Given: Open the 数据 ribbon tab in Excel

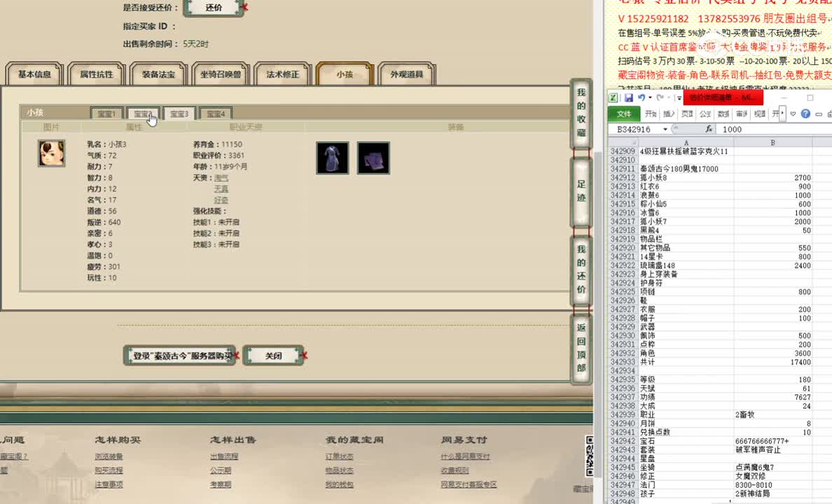Looking at the screenshot, I should [721, 113].
